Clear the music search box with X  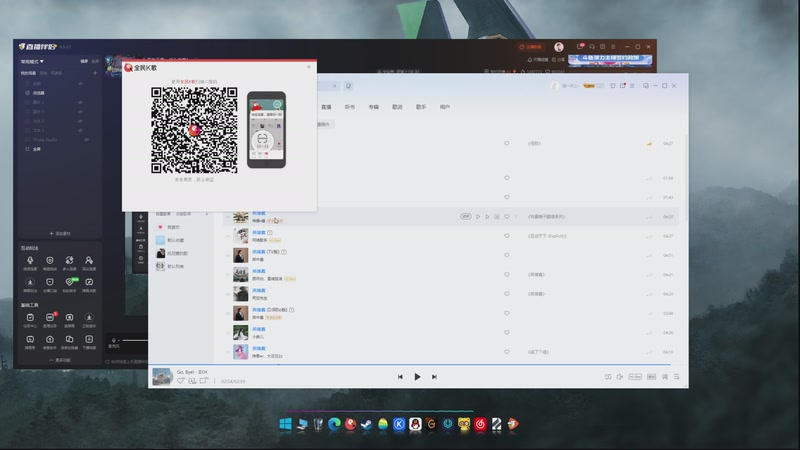coord(335,86)
